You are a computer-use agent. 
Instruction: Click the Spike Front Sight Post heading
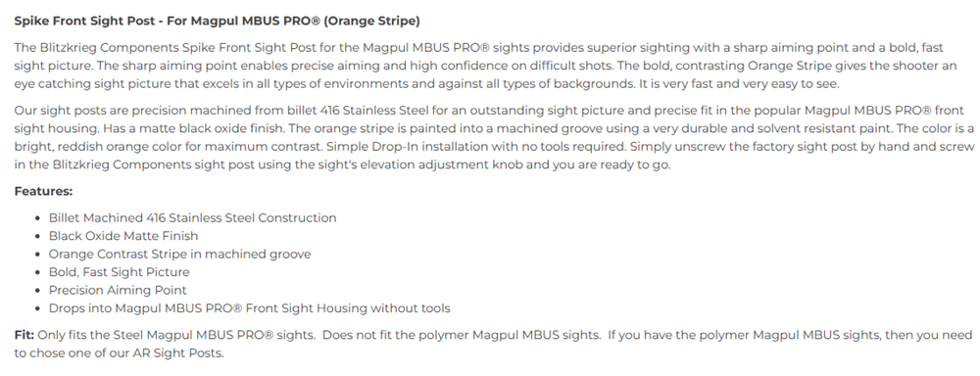pos(217,22)
